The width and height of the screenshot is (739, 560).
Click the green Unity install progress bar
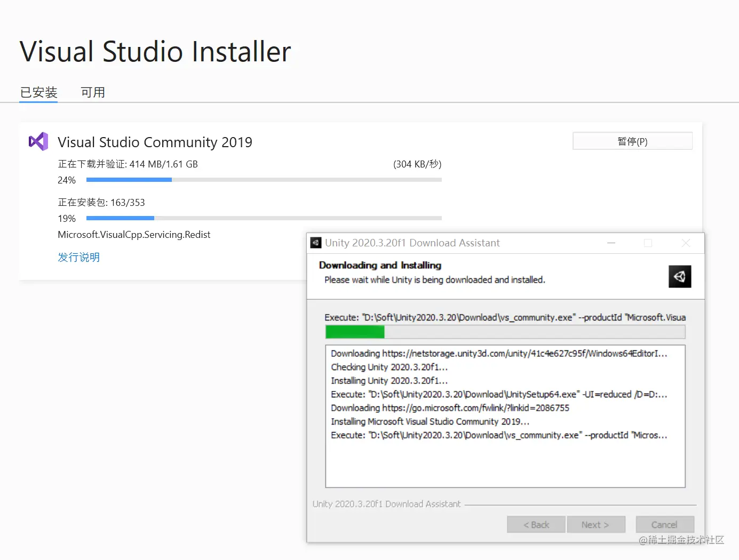click(505, 332)
